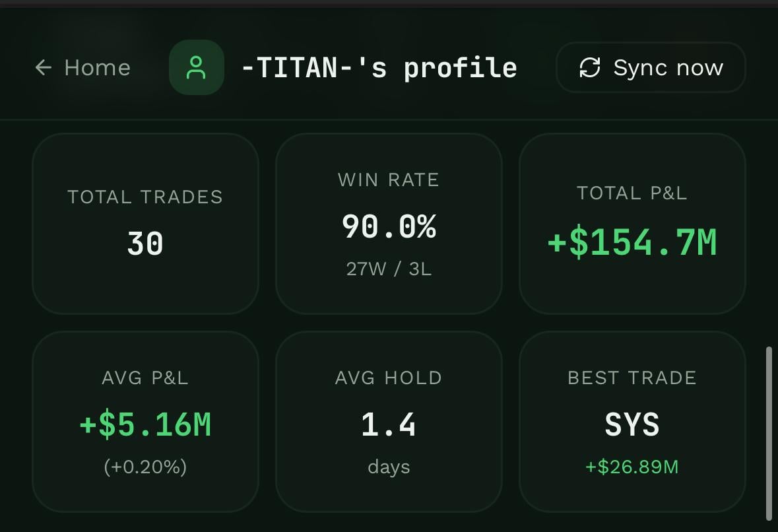Click the SYS ticker symbol
778x532 pixels.
632,425
